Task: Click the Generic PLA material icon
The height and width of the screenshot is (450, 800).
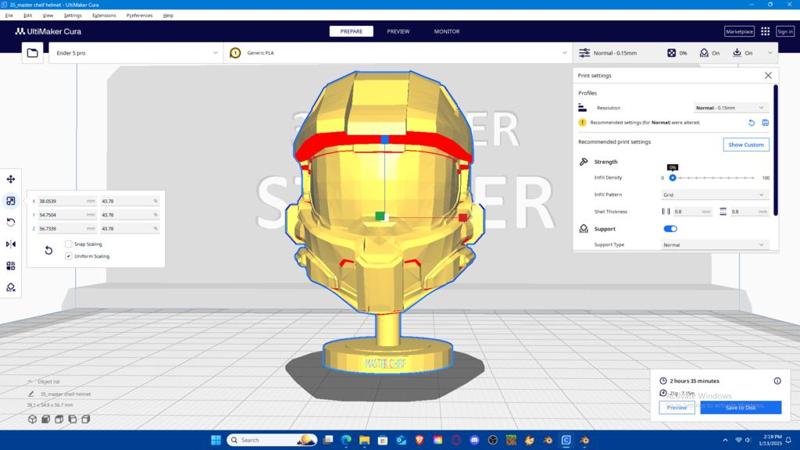Action: (235, 53)
